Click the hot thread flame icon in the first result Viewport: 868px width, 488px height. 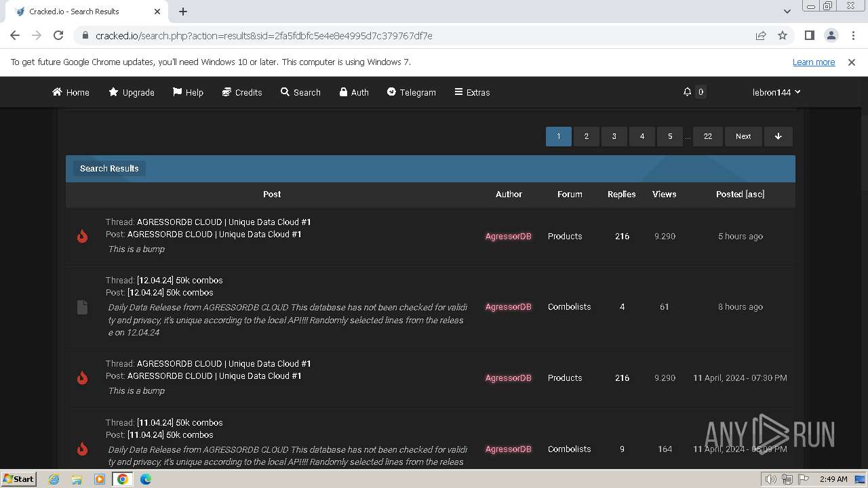pos(82,236)
